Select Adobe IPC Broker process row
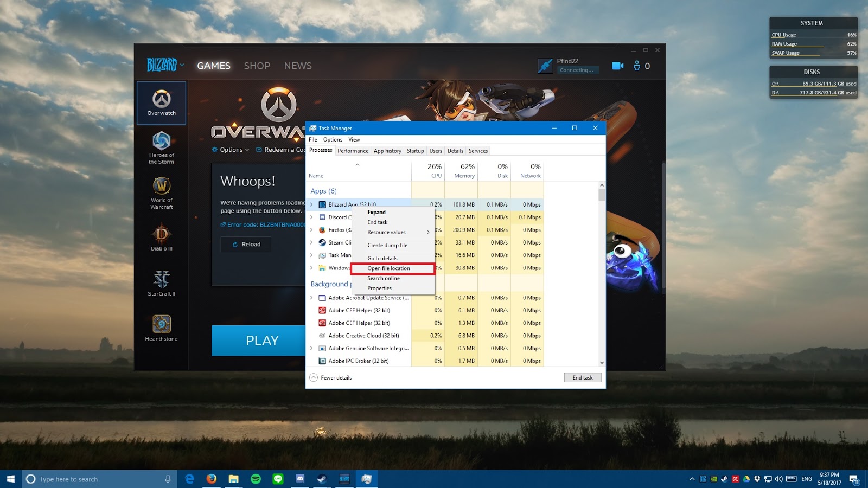Viewport: 868px width, 488px height. click(x=425, y=361)
